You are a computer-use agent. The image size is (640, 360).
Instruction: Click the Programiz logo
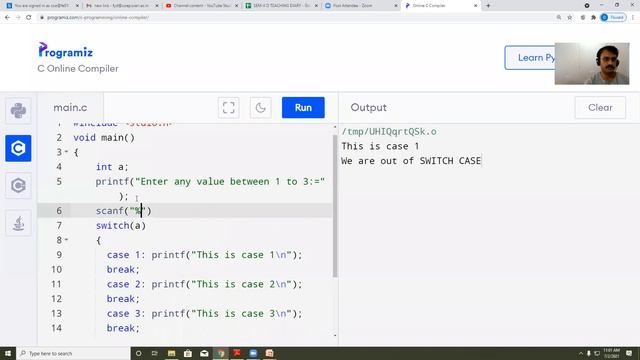[x=66, y=51]
